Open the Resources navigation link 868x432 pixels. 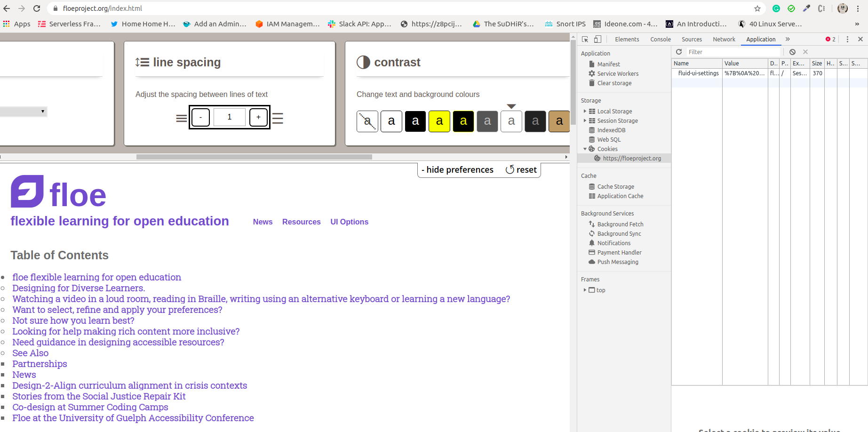click(x=301, y=222)
